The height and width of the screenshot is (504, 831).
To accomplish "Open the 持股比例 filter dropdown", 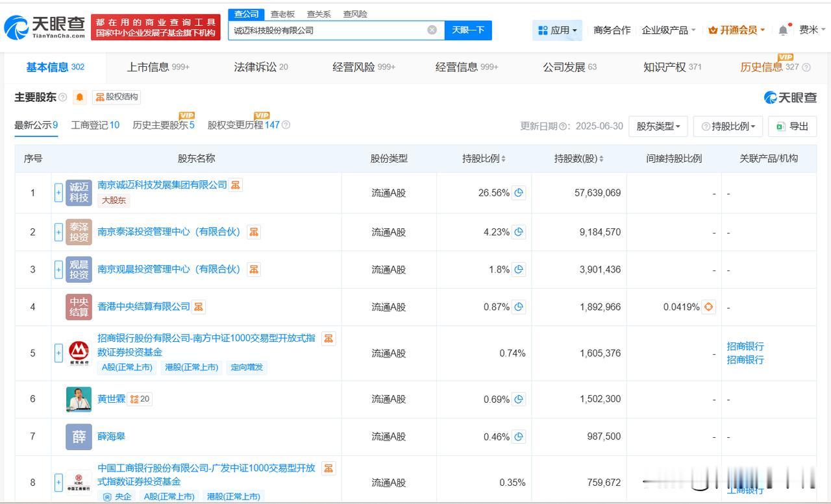I will 728,126.
